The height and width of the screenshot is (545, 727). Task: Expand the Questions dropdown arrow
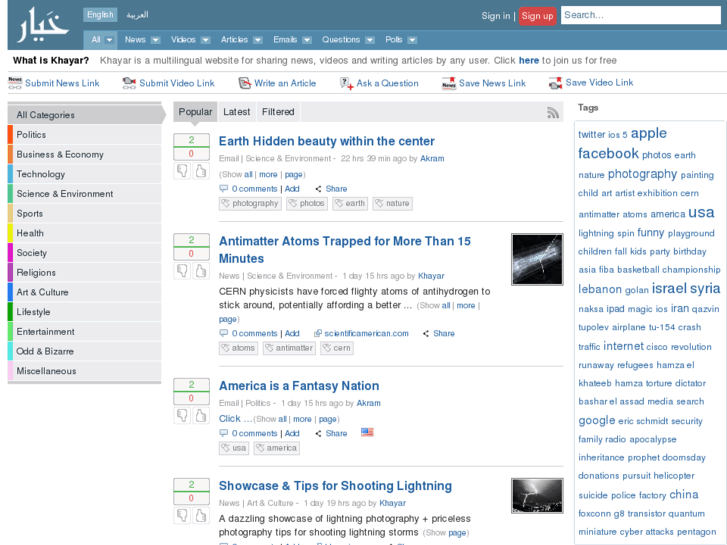[370, 40]
